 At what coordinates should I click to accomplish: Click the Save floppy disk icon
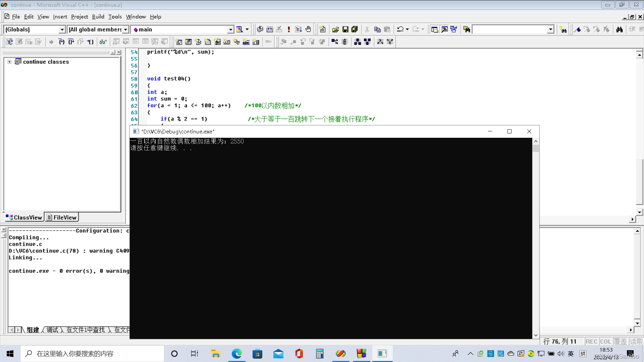click(x=345, y=29)
